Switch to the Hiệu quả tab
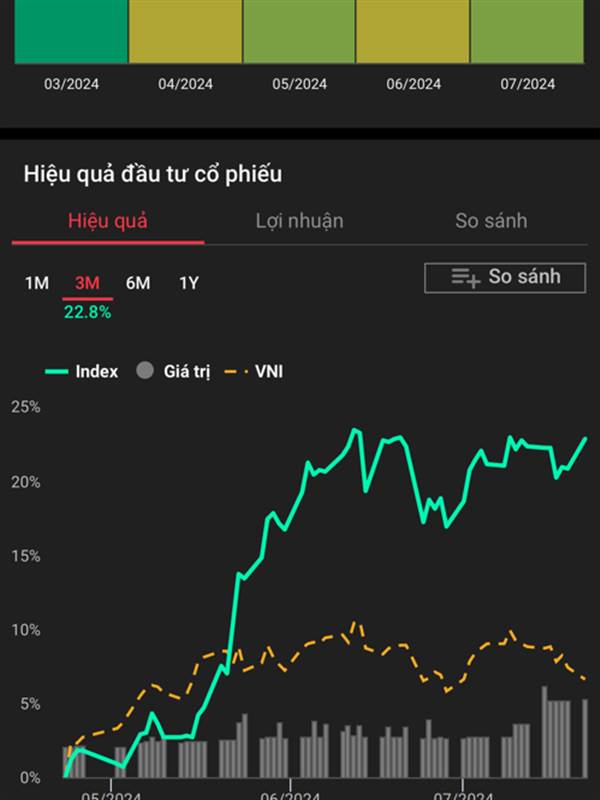This screenshot has width=600, height=800. pyautogui.click(x=108, y=221)
